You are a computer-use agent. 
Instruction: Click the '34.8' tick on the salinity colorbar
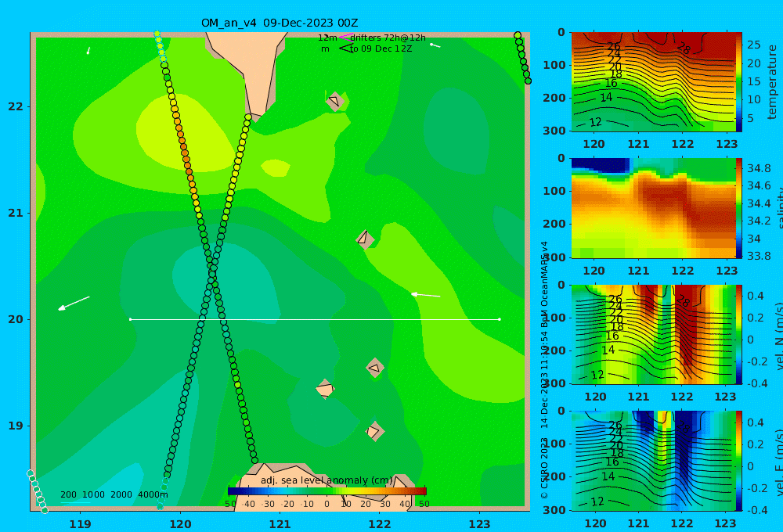tap(759, 168)
